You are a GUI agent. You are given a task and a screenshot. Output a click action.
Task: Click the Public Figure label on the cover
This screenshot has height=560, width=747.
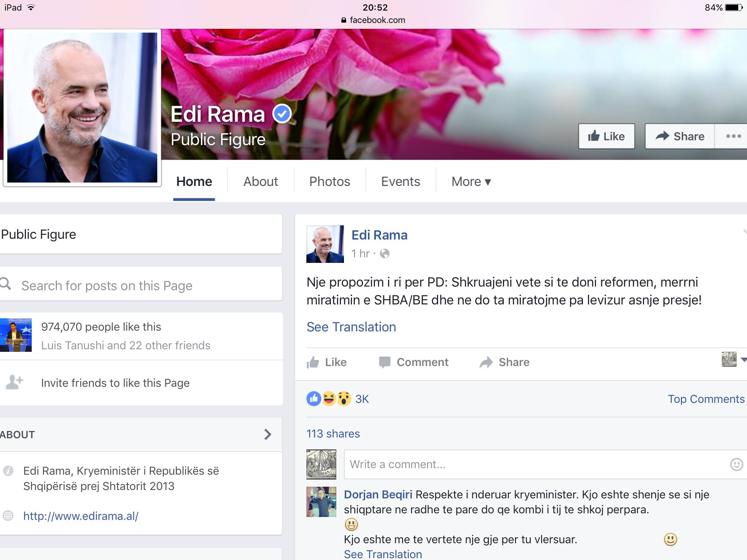[x=218, y=139]
